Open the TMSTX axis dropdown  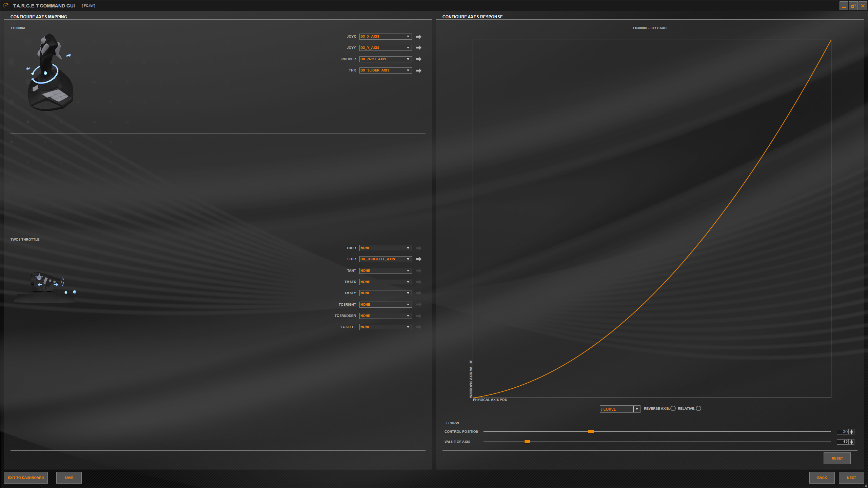coord(386,282)
